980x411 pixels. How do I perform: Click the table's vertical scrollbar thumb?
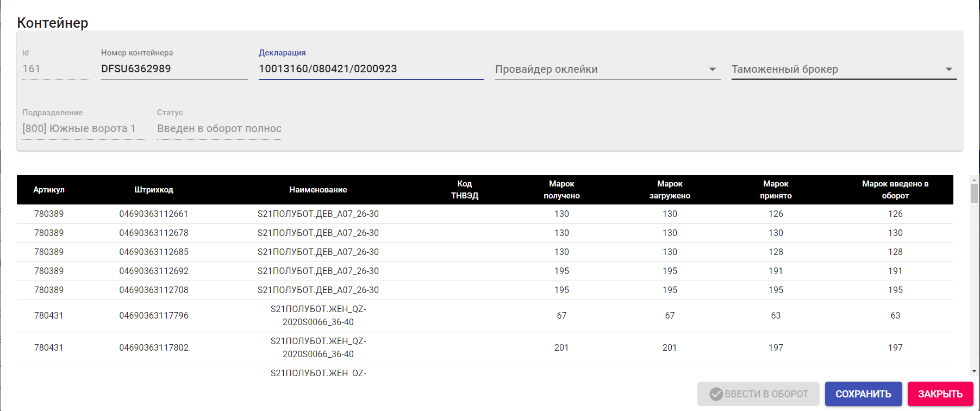point(974,194)
